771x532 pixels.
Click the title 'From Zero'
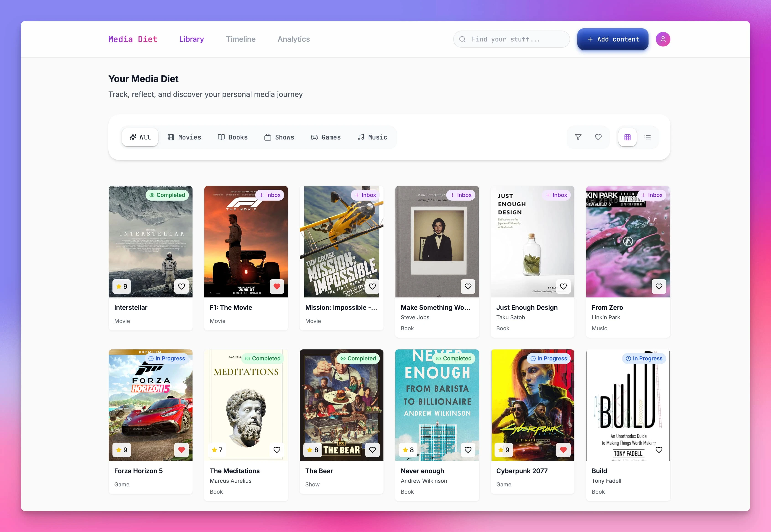(607, 307)
